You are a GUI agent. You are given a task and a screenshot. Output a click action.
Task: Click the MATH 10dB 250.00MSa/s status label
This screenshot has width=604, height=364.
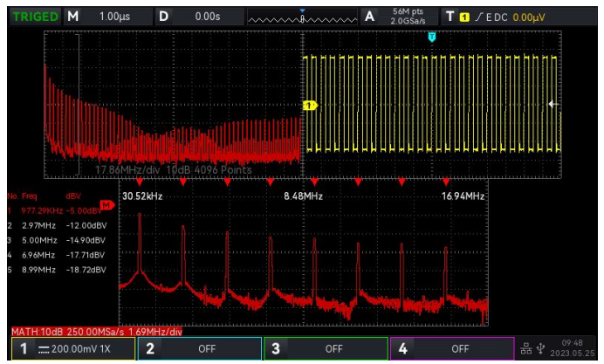tap(97, 332)
